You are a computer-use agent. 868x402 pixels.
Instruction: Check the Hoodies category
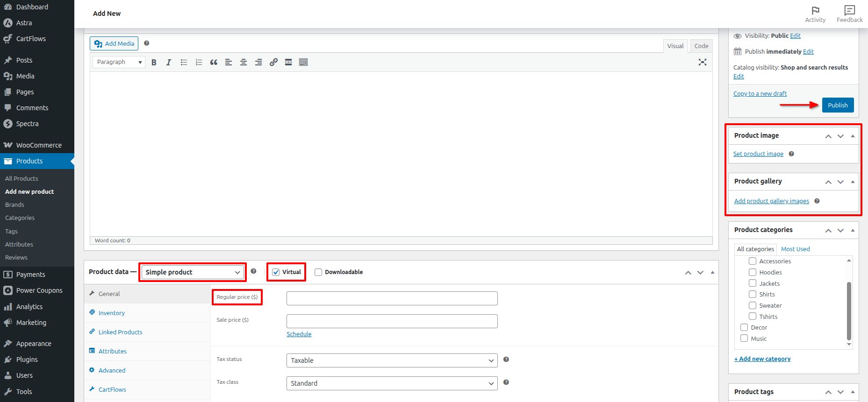click(x=753, y=272)
